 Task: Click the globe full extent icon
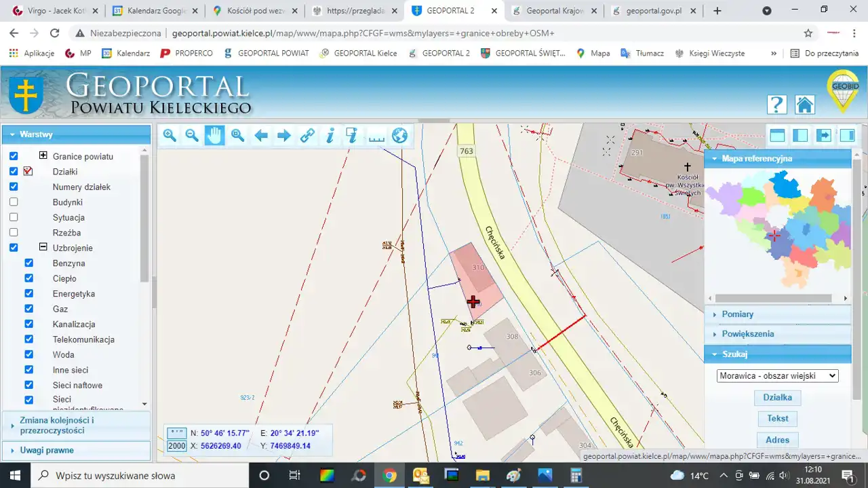click(399, 136)
